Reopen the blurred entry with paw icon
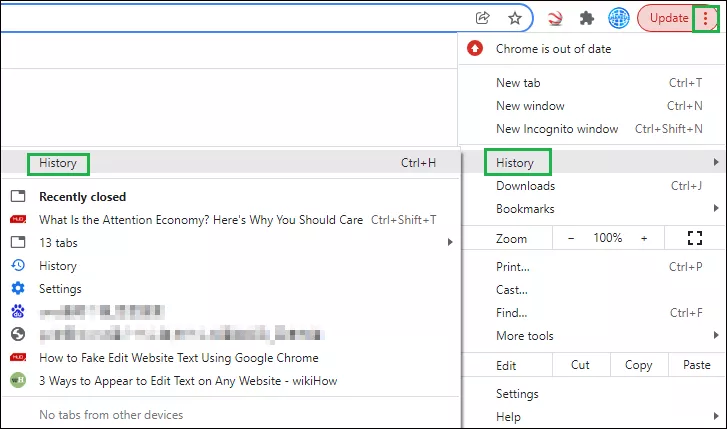The width and height of the screenshot is (727, 429). [x=231, y=312]
